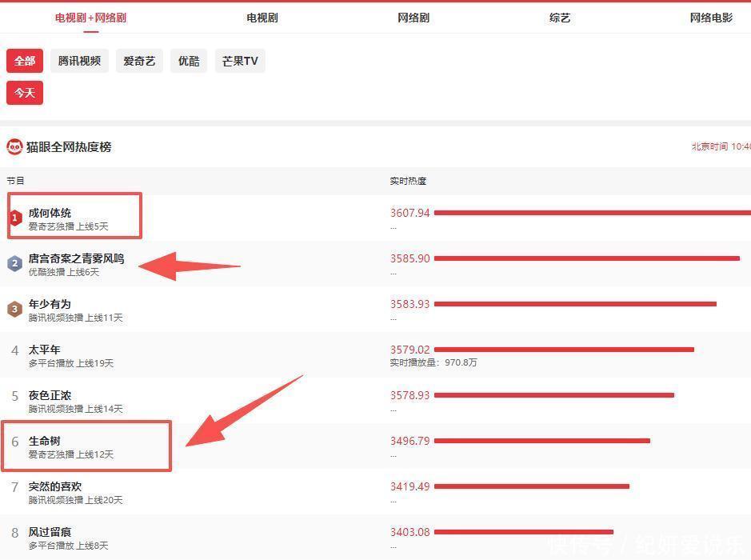Open the 综艺 tab

click(560, 18)
